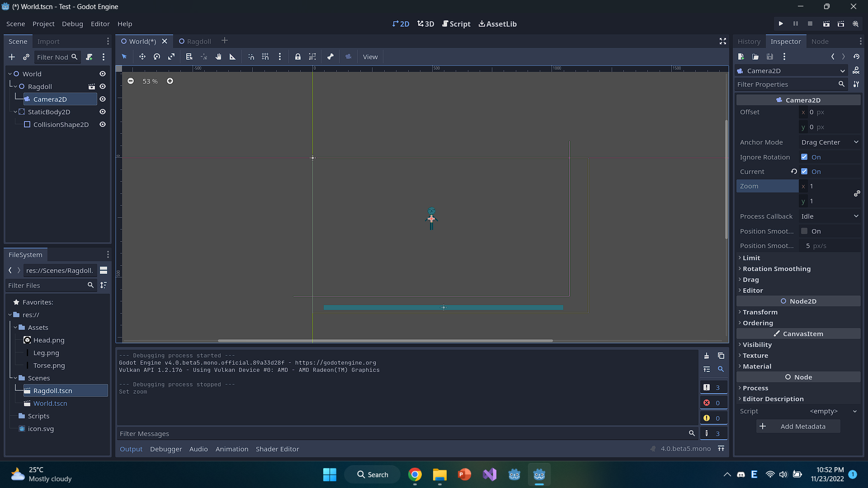The image size is (868, 488).
Task: Switch to the Ragdoll scene tab
Action: click(x=195, y=42)
